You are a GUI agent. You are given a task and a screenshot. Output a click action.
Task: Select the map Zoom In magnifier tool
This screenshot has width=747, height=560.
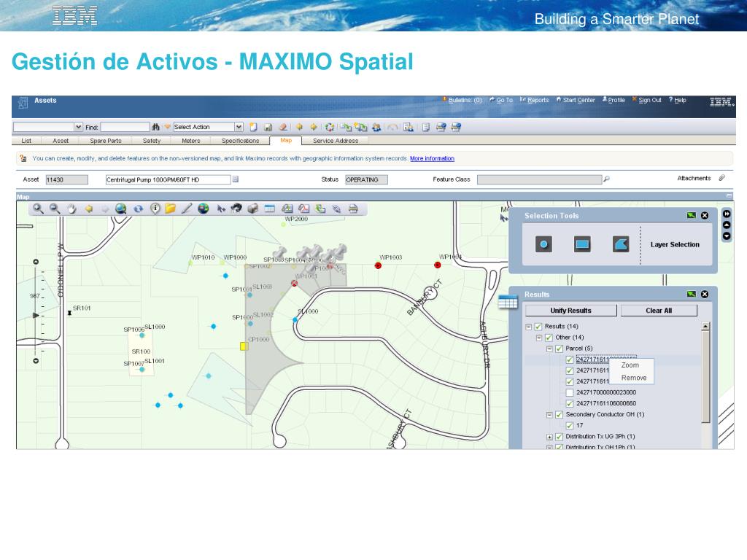click(x=38, y=209)
